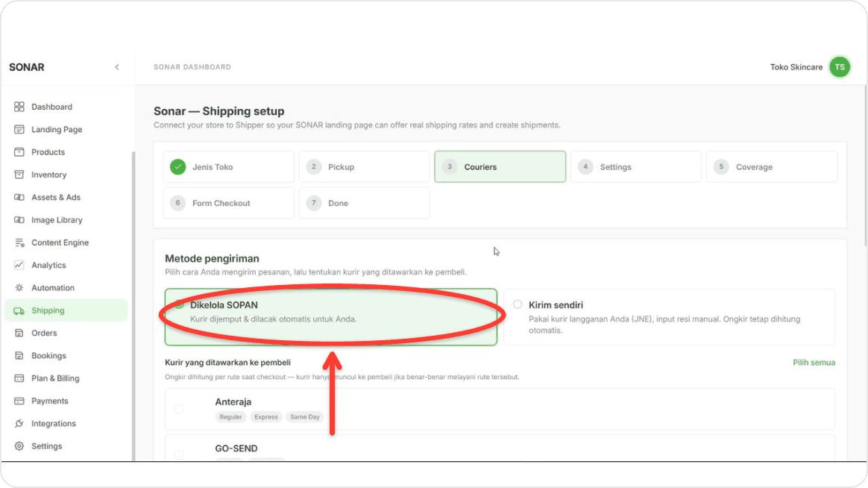Open Orders from the sidebar
This screenshot has height=488, width=868.
click(x=44, y=333)
